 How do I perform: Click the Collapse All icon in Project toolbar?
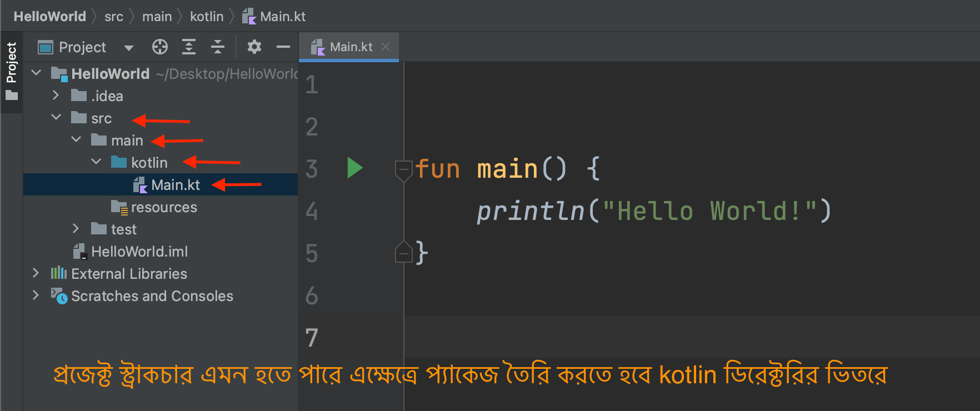[x=218, y=47]
